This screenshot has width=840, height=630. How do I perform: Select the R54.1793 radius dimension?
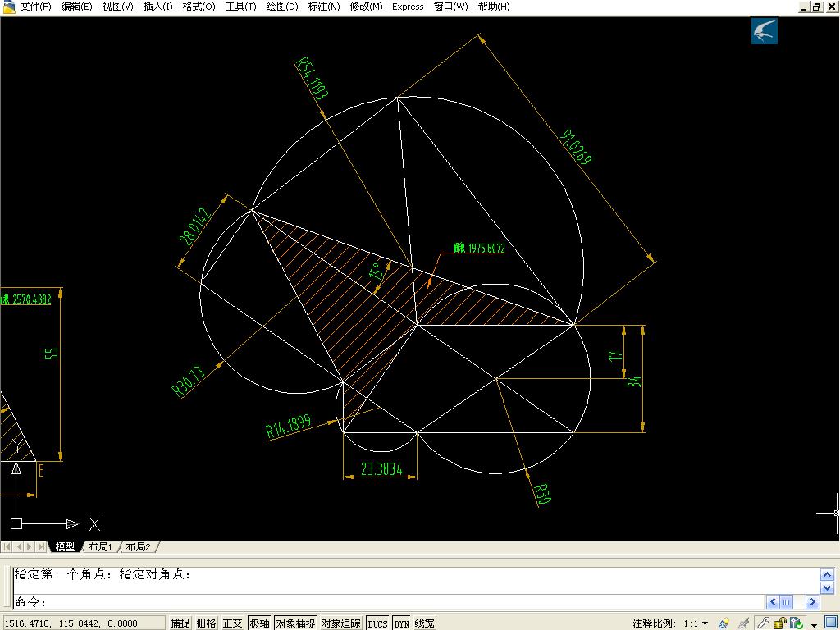[x=311, y=79]
